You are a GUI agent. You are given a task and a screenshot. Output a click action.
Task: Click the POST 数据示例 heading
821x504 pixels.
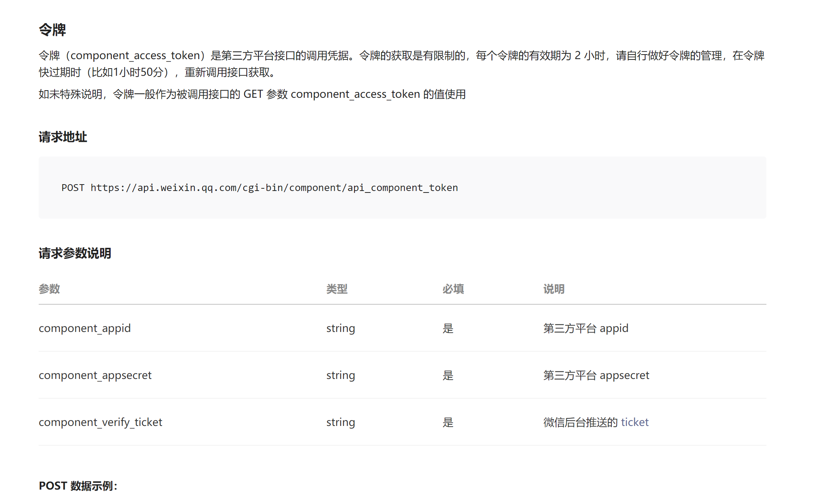[x=78, y=486]
